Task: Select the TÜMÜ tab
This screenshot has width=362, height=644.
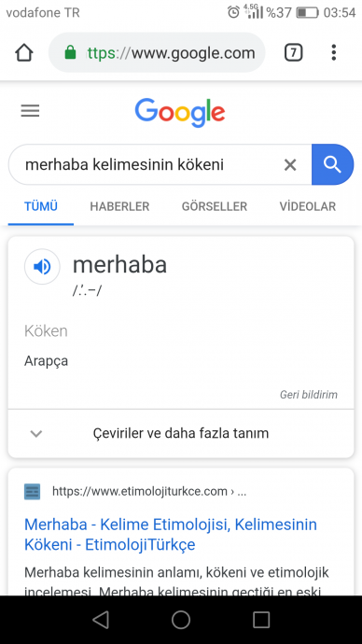Action: click(x=41, y=206)
